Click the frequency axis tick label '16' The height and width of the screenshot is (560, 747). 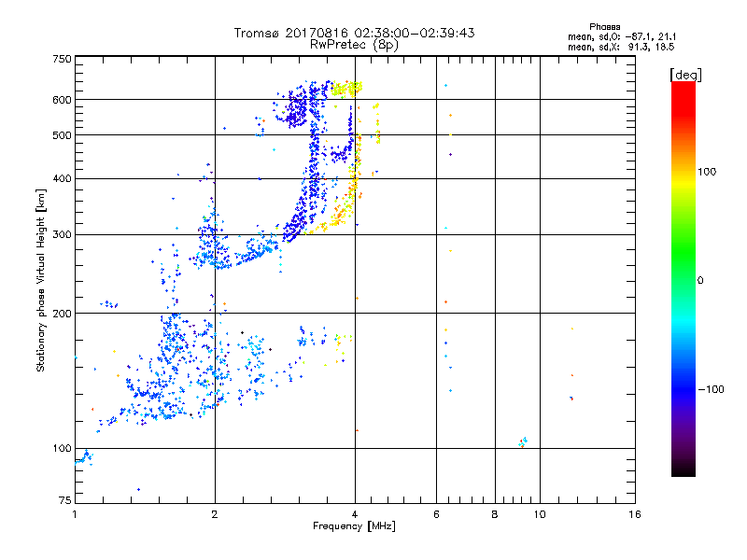635,514
